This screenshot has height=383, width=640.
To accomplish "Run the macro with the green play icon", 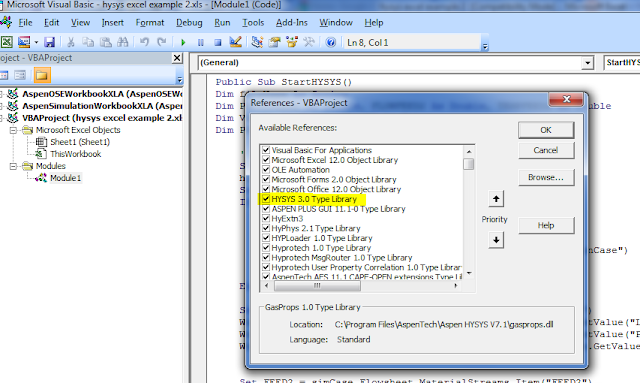I will point(183,42).
